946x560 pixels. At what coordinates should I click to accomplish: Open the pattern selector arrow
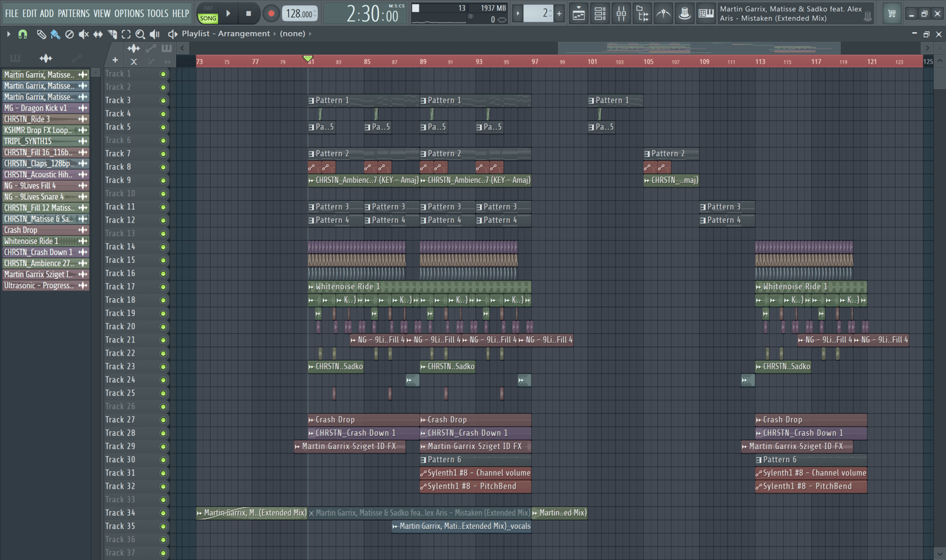pos(518,13)
